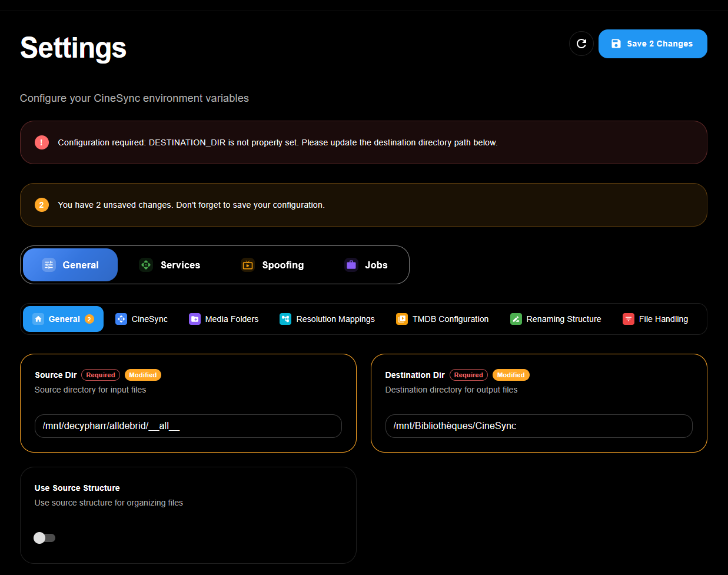
Task: Open the Jobs main tab
Action: 366,265
